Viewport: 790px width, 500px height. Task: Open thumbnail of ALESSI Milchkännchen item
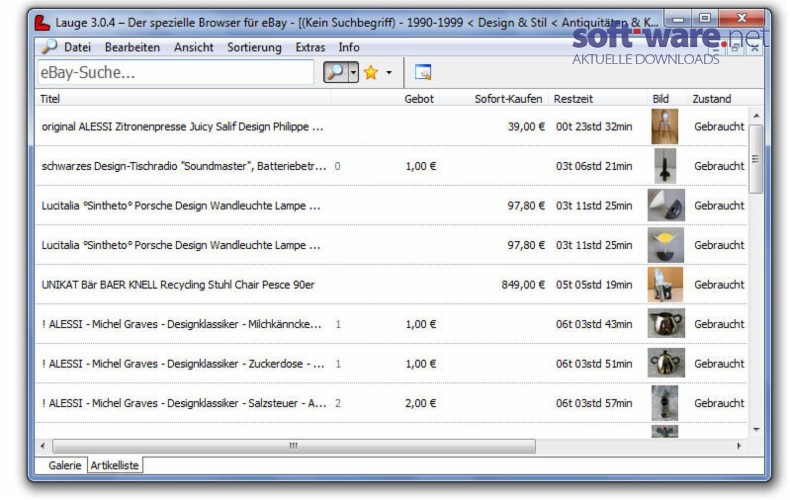pyautogui.click(x=666, y=324)
